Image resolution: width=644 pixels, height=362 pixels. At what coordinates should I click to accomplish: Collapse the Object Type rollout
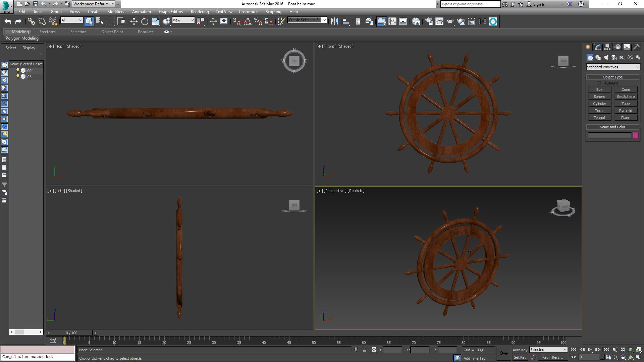(x=588, y=77)
